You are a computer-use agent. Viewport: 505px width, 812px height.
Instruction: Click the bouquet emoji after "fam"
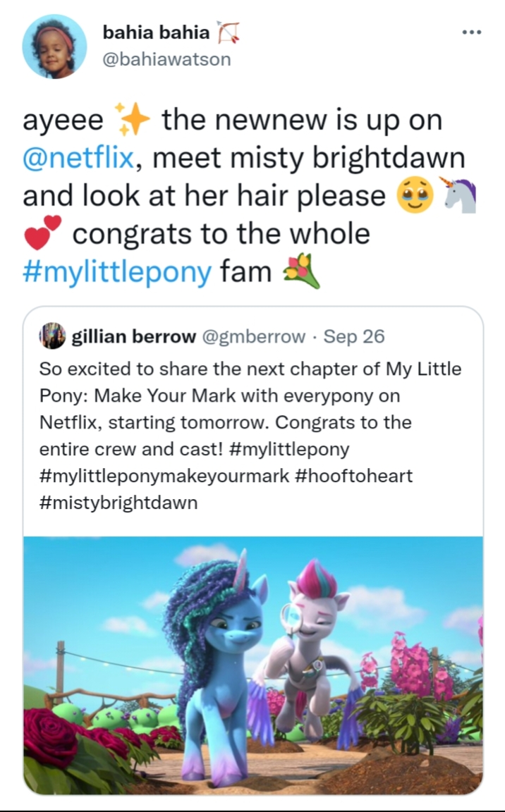[300, 271]
